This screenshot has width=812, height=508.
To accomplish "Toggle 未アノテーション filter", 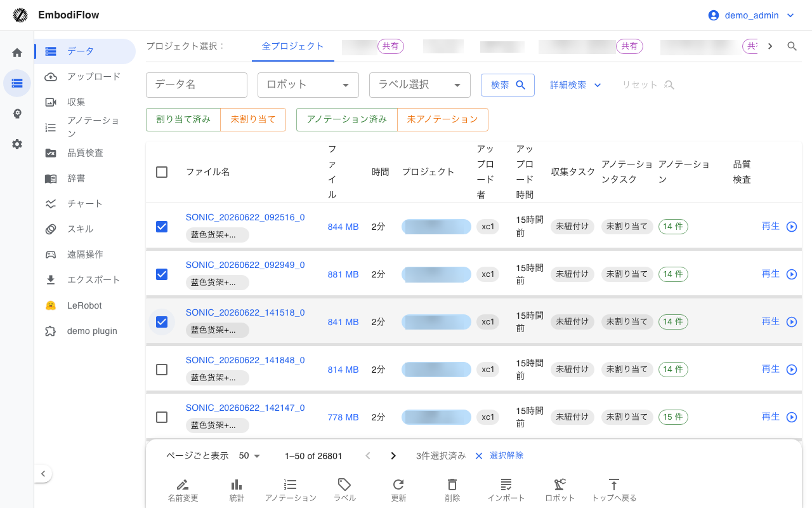I will point(442,119).
